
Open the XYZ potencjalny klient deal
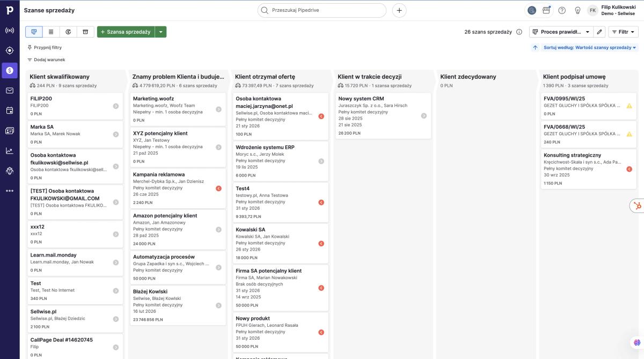point(178,146)
